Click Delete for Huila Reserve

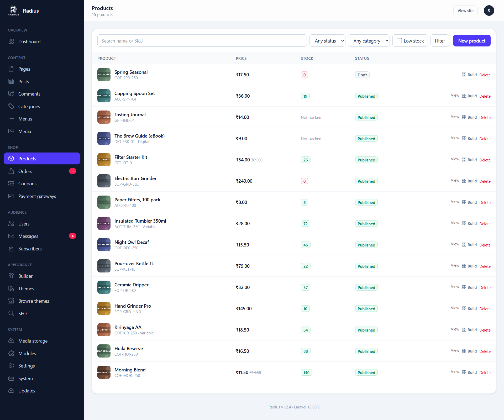coord(485,351)
